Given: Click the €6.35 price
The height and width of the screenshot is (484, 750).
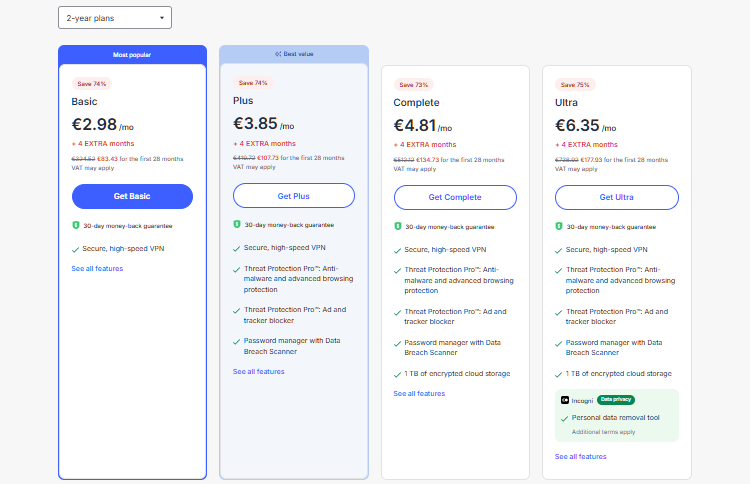Looking at the screenshot, I should 577,125.
